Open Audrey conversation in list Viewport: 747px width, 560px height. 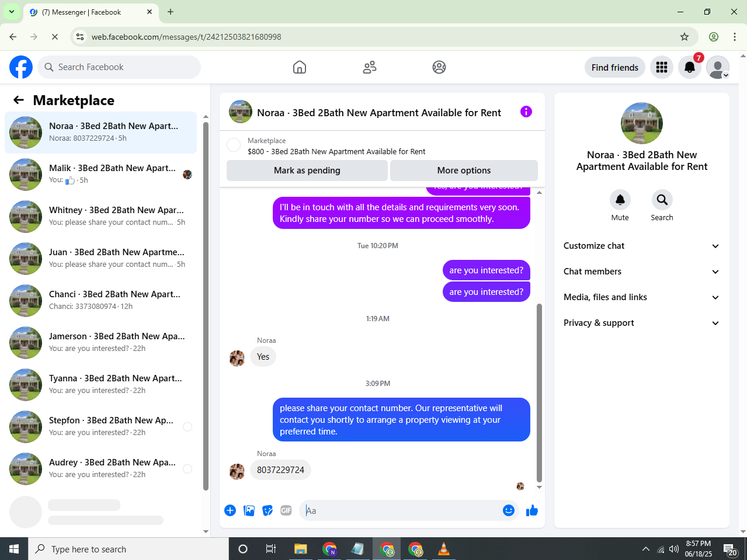(x=101, y=469)
